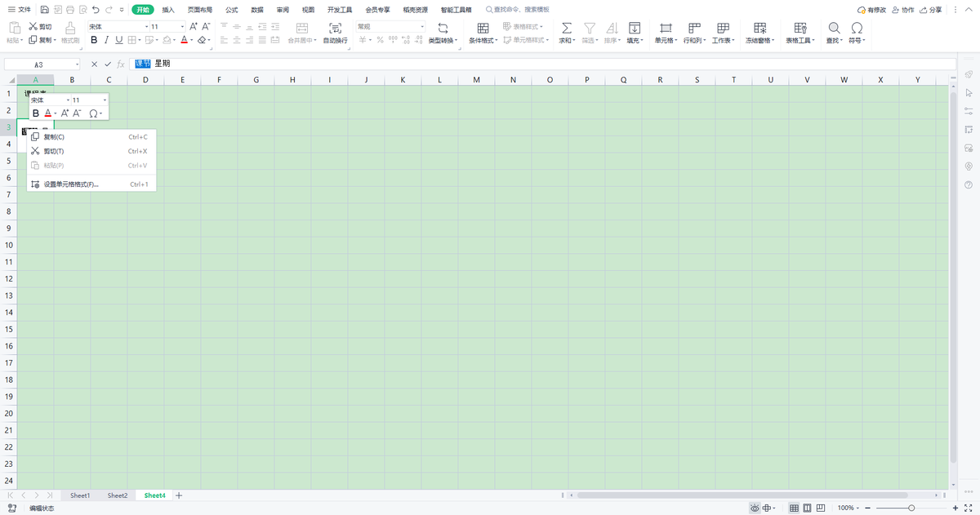Click the 协作 collaboration button

pos(902,10)
